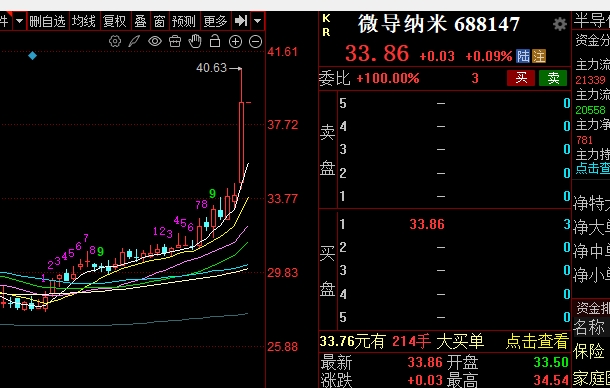Open stock panel settings gear
This screenshot has width=610, height=388.
560,24
